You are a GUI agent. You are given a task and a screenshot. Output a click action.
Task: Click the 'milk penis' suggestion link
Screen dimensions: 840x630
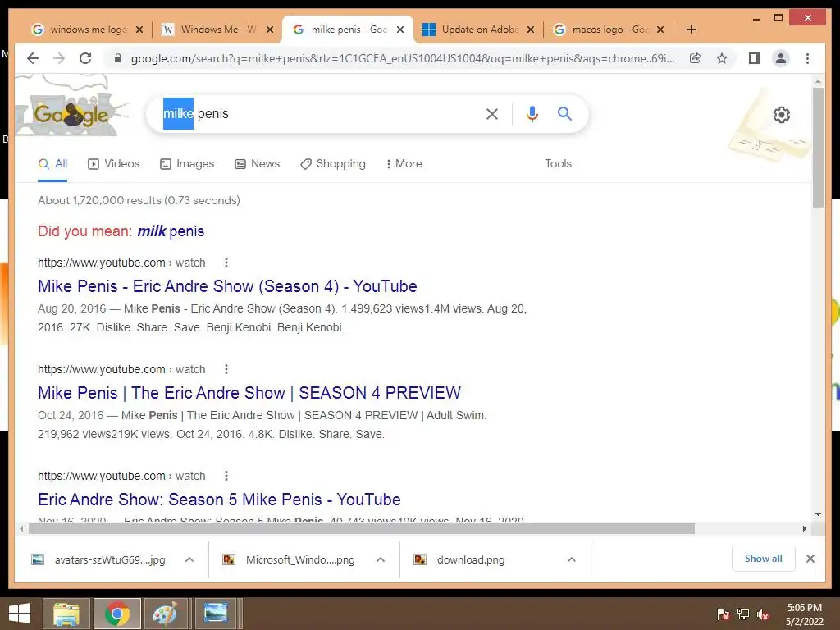(x=171, y=231)
